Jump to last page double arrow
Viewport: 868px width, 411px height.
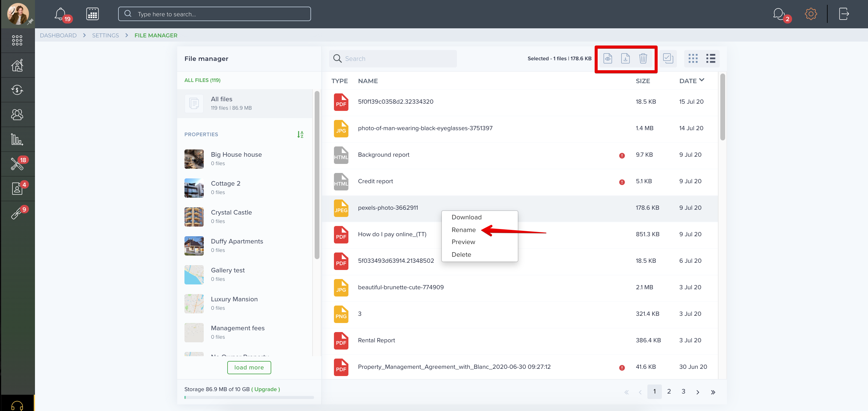pyautogui.click(x=713, y=392)
